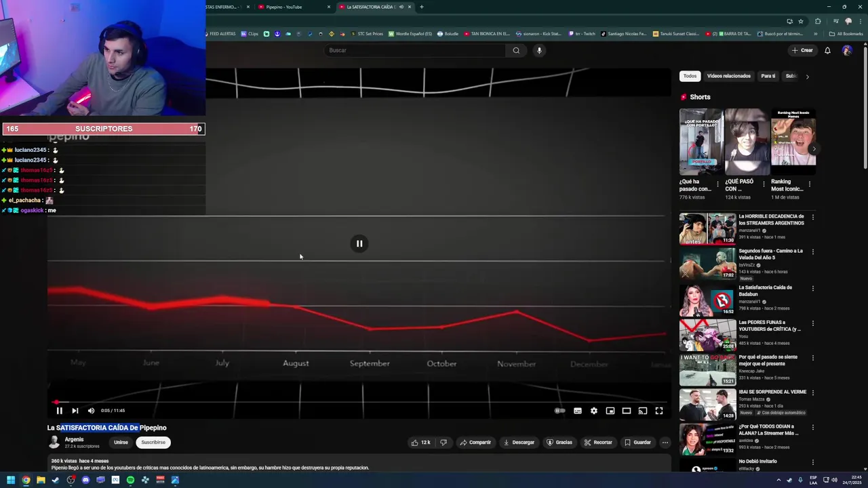Start voice search with microphone icon
868x488 pixels.
point(539,50)
